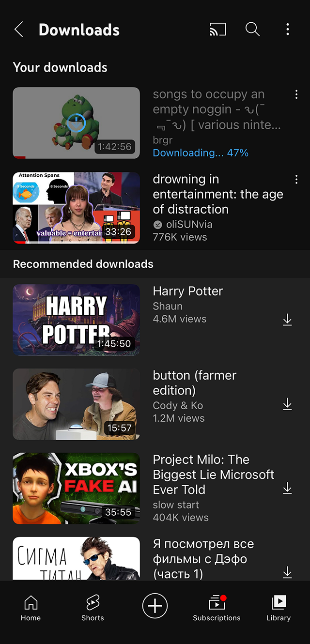Open the Cody & Ko button video thumbnail
The height and width of the screenshot is (644, 310).
tap(76, 404)
